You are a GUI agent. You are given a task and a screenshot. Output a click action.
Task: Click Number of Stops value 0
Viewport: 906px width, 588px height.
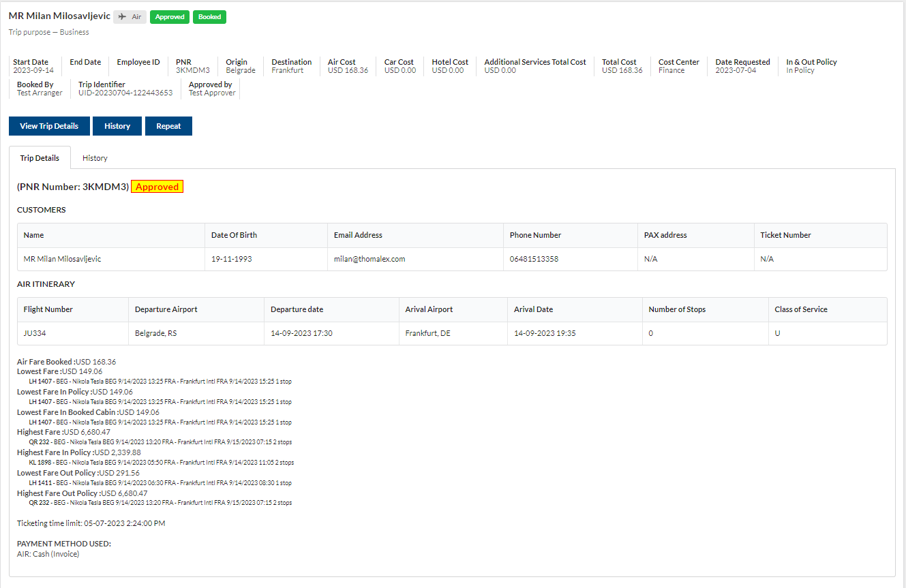(x=651, y=334)
